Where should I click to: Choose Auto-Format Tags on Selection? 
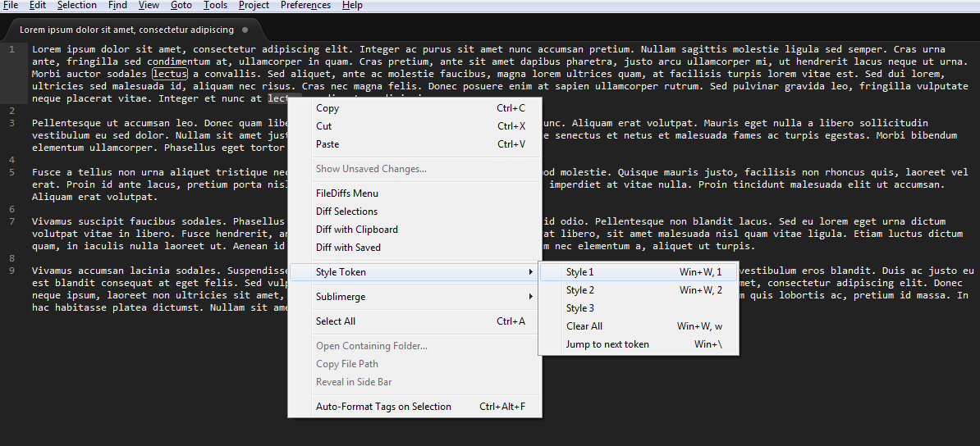(415, 407)
